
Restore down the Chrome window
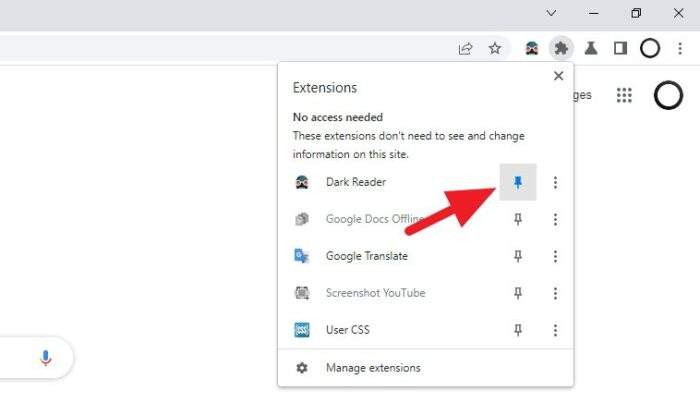point(636,13)
